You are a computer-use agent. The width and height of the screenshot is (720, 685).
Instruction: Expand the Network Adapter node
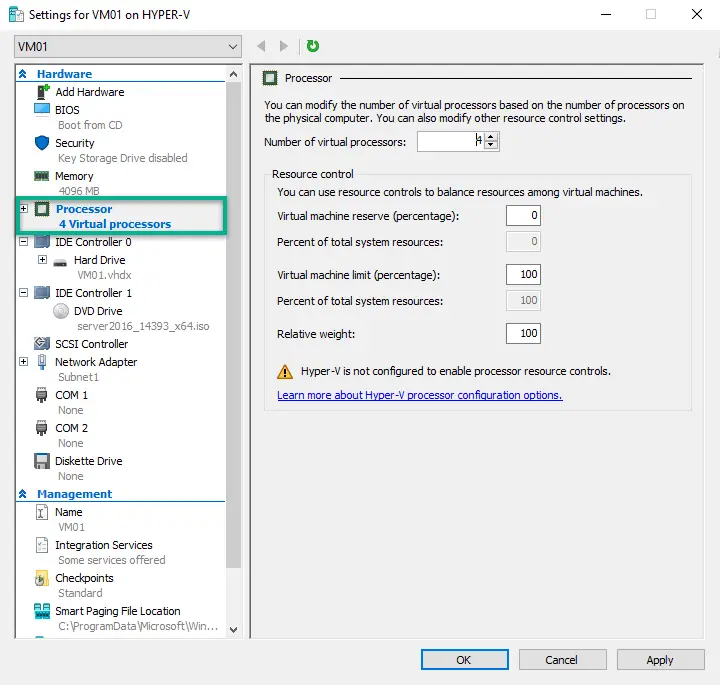click(x=24, y=361)
